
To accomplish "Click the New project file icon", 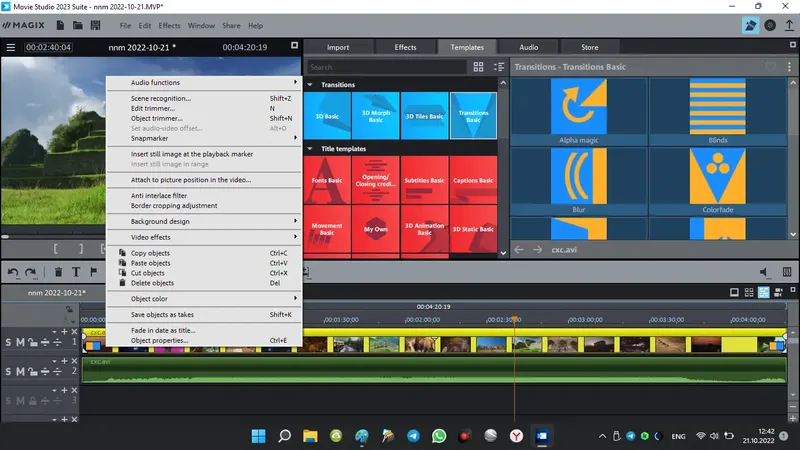I will pyautogui.click(x=60, y=25).
